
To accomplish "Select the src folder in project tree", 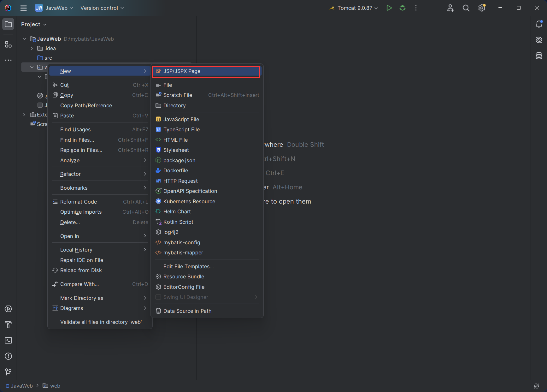I will coord(48,58).
